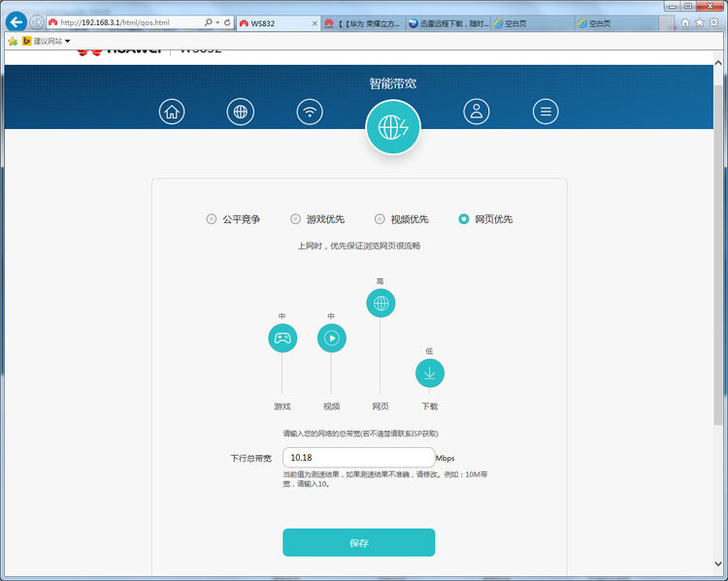Image resolution: width=728 pixels, height=581 pixels.
Task: Click the smart bandwidth globe-lightning icon
Action: (x=392, y=127)
